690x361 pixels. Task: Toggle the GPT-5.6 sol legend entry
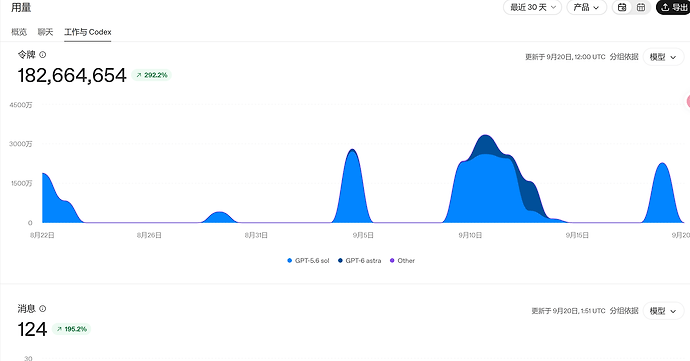pyautogui.click(x=308, y=261)
